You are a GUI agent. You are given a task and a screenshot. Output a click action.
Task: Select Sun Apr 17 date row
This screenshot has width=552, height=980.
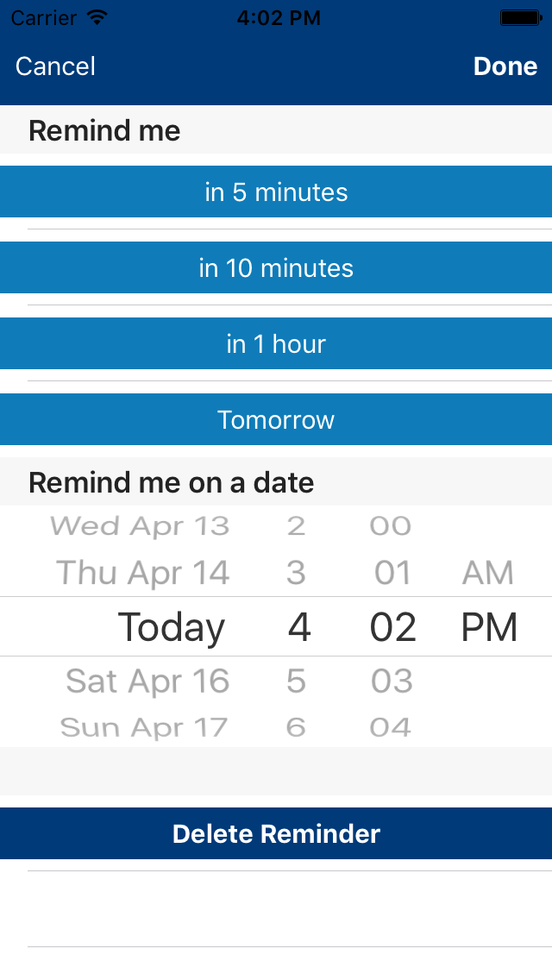tap(144, 727)
